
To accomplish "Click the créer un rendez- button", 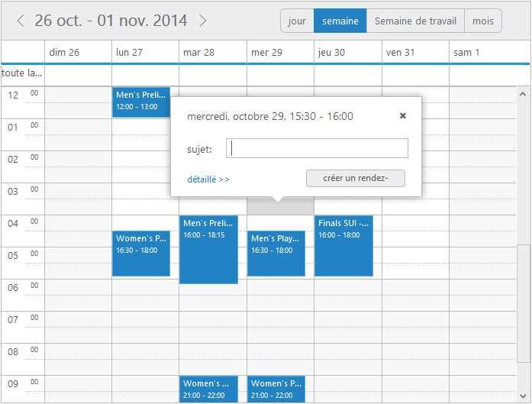I will (355, 178).
